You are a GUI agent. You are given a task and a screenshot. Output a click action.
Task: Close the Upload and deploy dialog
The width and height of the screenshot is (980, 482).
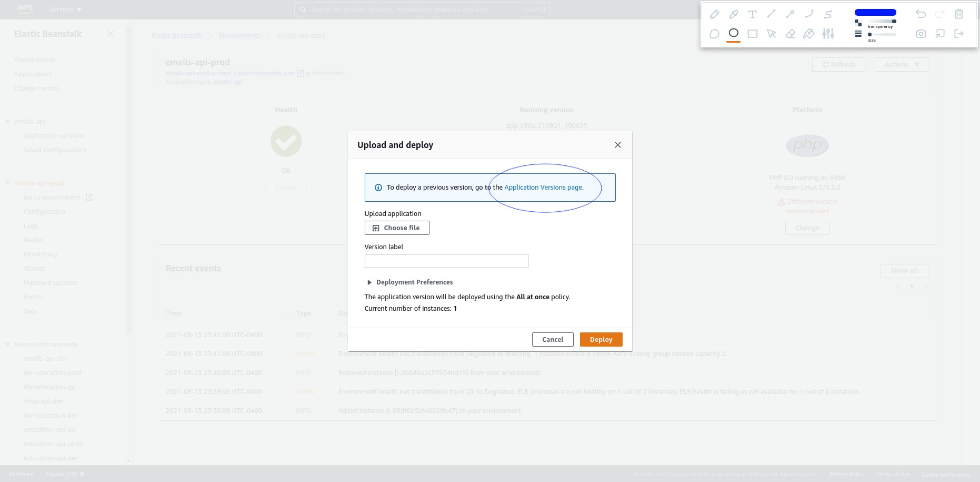(x=618, y=145)
